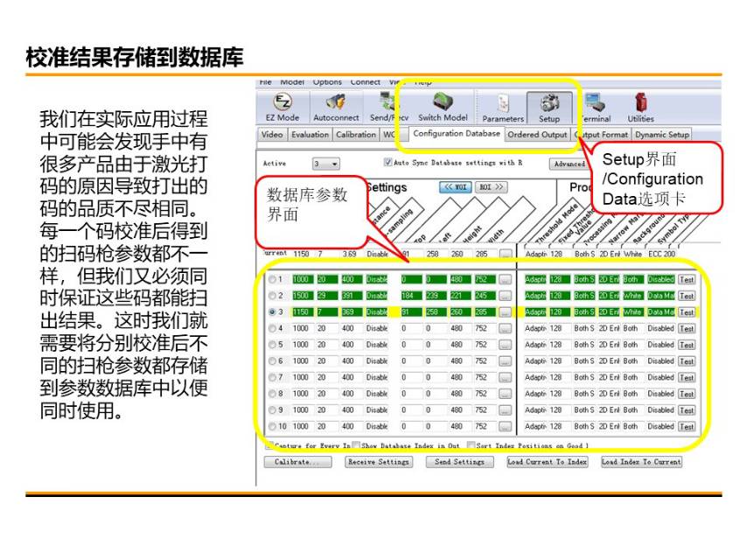747x560 pixels.
Task: Click Disabled symbol type in row 4
Action: (660, 328)
